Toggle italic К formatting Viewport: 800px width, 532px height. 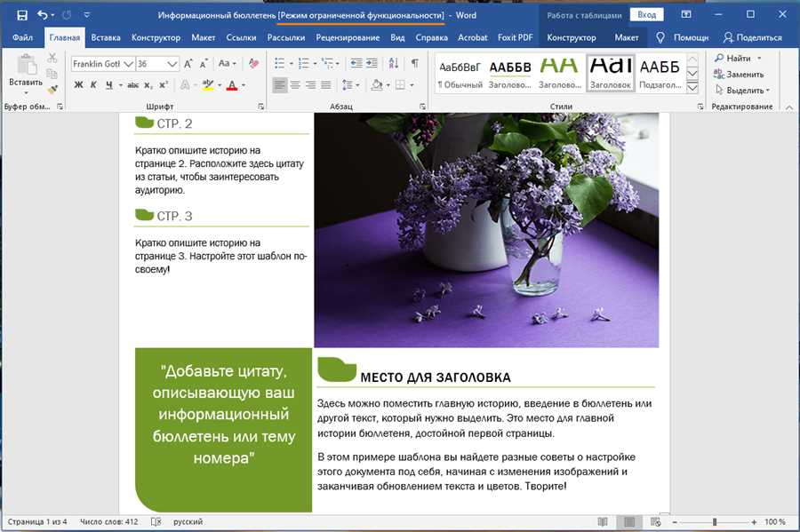(x=93, y=85)
